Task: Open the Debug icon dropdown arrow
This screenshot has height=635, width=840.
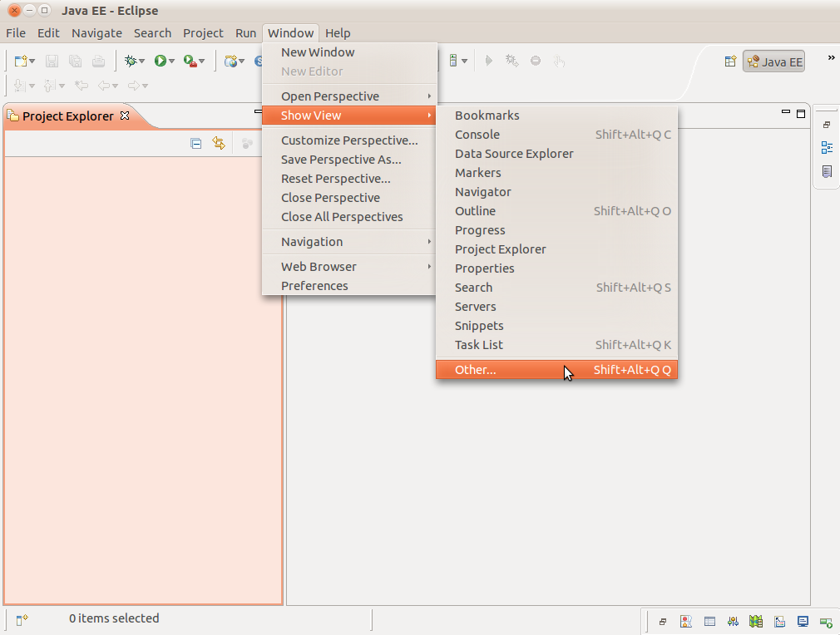Action: [142, 62]
